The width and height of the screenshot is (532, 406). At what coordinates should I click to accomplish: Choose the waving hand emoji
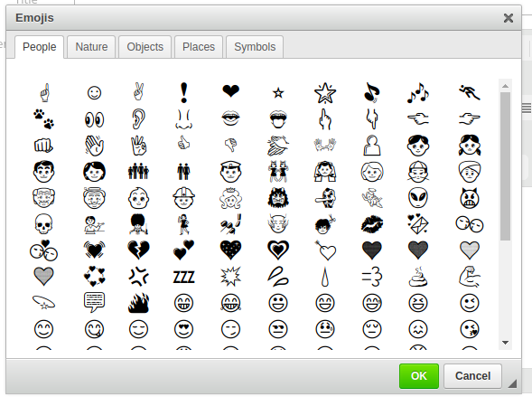[x=94, y=146]
